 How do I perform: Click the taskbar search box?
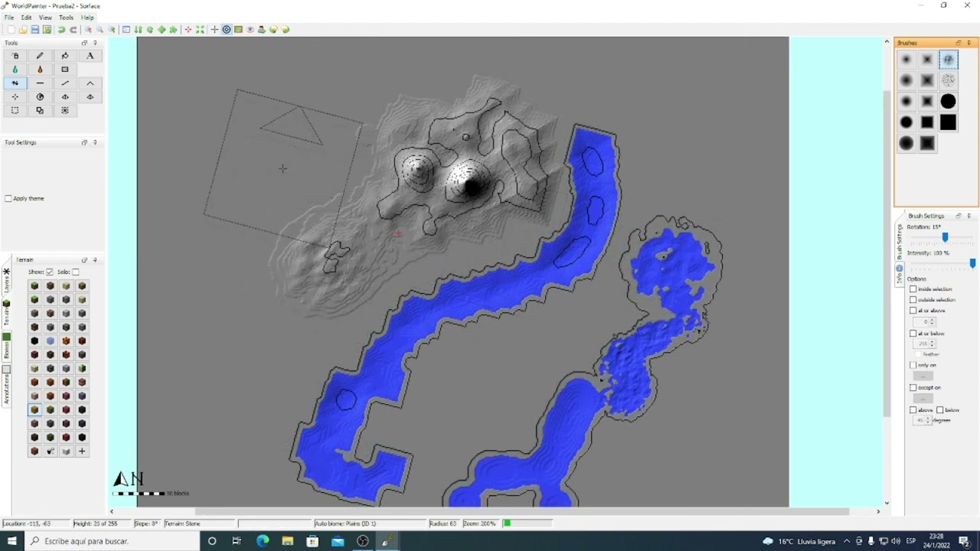(x=111, y=541)
